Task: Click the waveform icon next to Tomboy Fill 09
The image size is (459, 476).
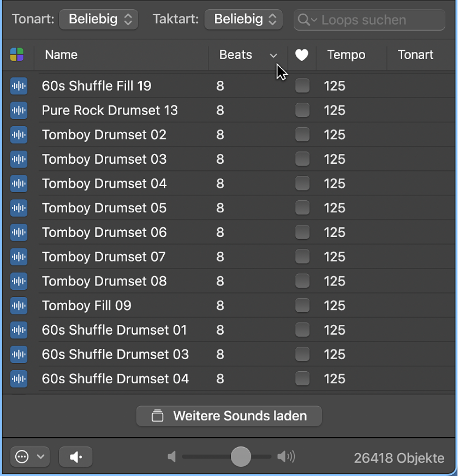Action: [x=19, y=306]
